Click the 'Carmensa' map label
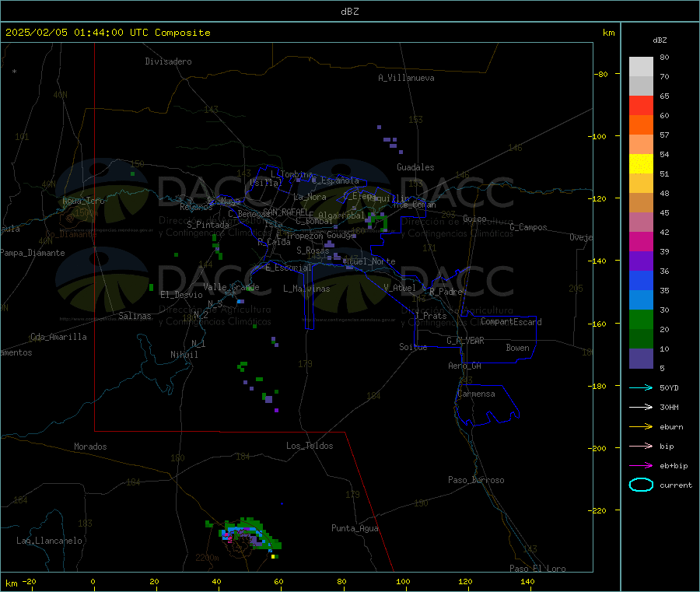 [x=476, y=394]
